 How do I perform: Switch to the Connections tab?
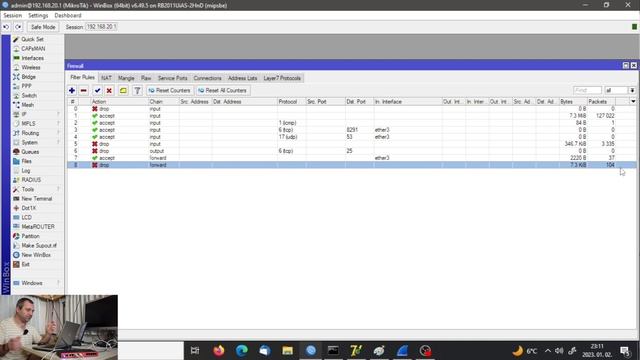click(x=207, y=78)
